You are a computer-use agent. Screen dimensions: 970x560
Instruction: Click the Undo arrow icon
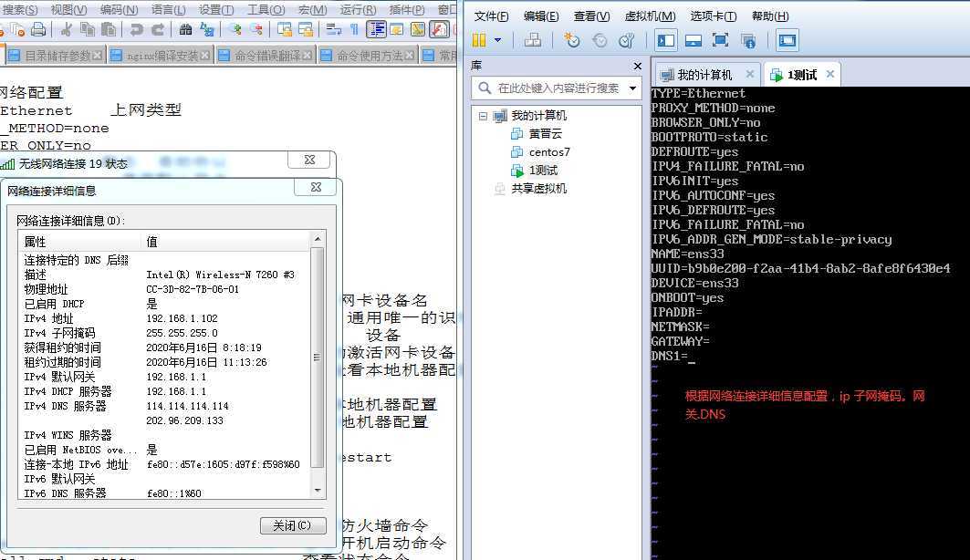click(x=136, y=30)
